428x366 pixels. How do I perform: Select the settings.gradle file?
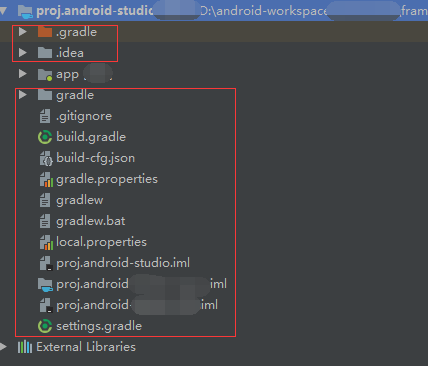tap(99, 326)
